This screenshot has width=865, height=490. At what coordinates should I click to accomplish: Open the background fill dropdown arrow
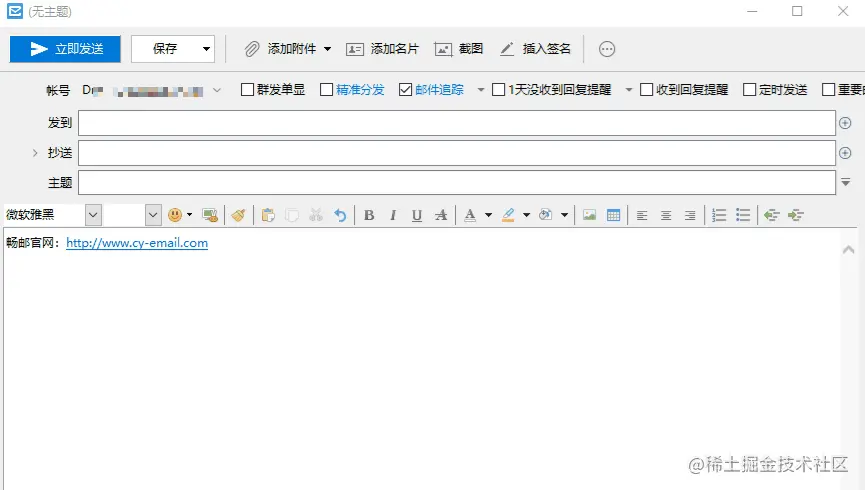point(564,215)
